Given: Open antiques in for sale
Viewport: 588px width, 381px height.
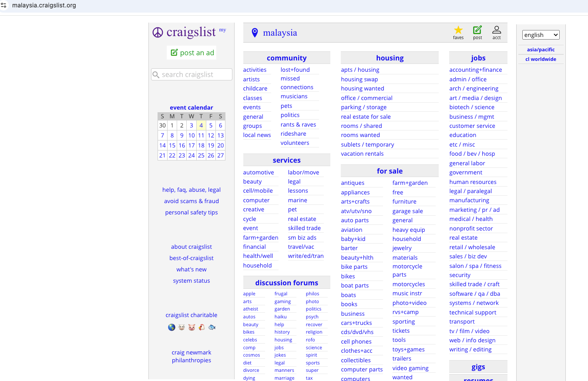Looking at the screenshot, I should 353,183.
